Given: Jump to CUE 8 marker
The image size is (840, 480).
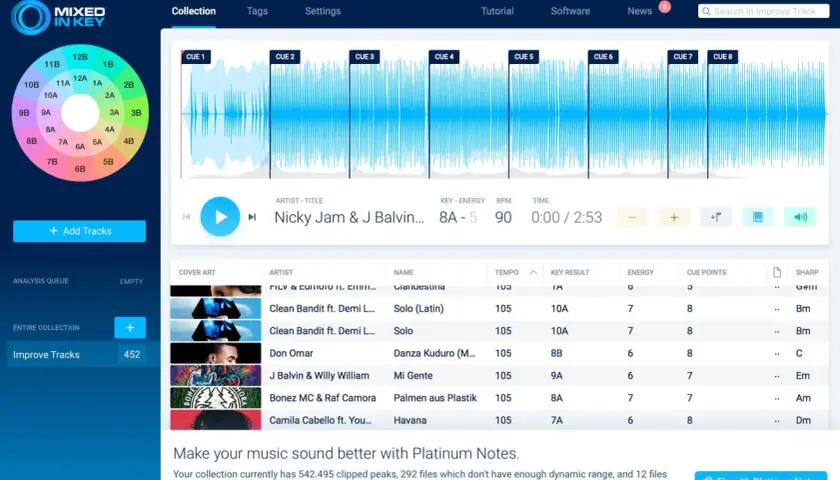Looking at the screenshot, I should click(x=722, y=57).
